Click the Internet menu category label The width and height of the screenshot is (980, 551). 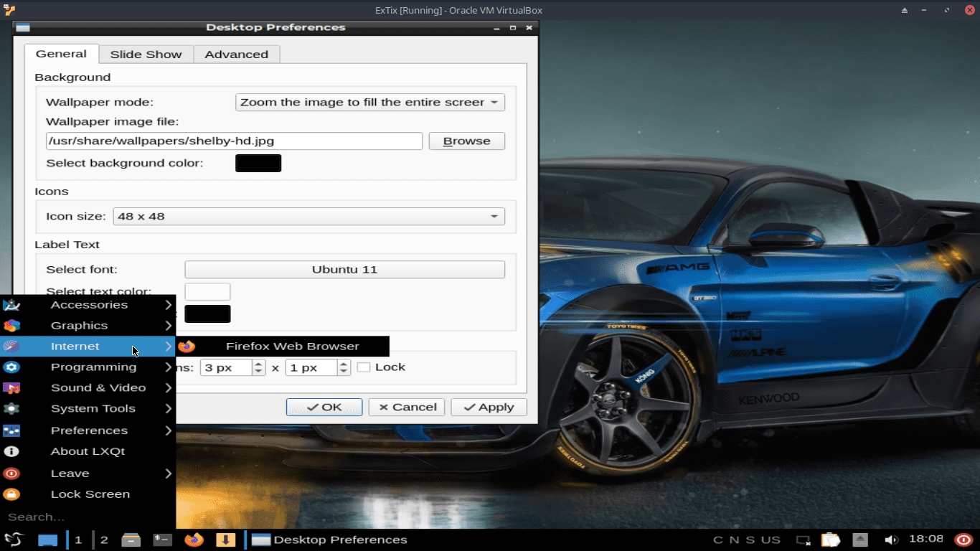click(x=75, y=347)
